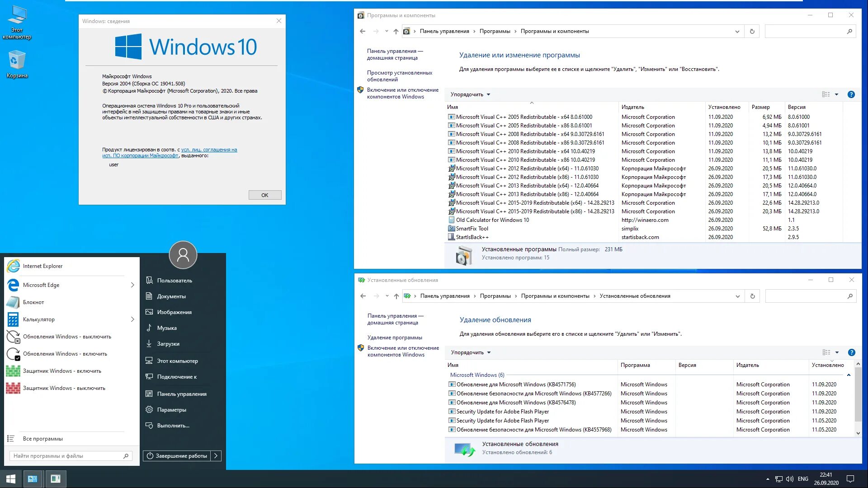Click OK in Windows: сведения dialog
The height and width of the screenshot is (488, 868).
click(265, 195)
